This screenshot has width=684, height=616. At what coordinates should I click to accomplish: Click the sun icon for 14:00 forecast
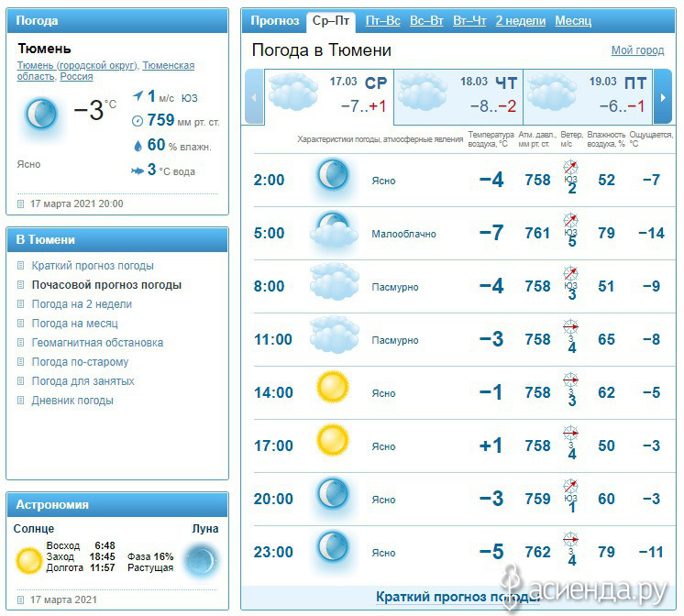tap(333, 387)
